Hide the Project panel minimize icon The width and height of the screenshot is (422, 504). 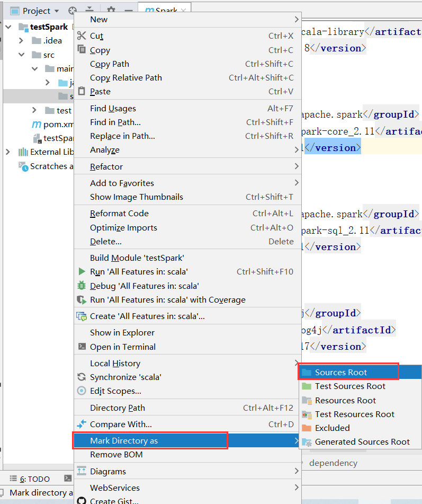(129, 10)
